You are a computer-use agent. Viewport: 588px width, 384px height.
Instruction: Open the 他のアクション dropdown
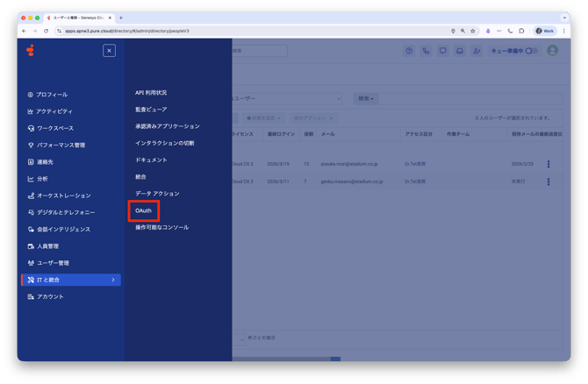point(313,118)
